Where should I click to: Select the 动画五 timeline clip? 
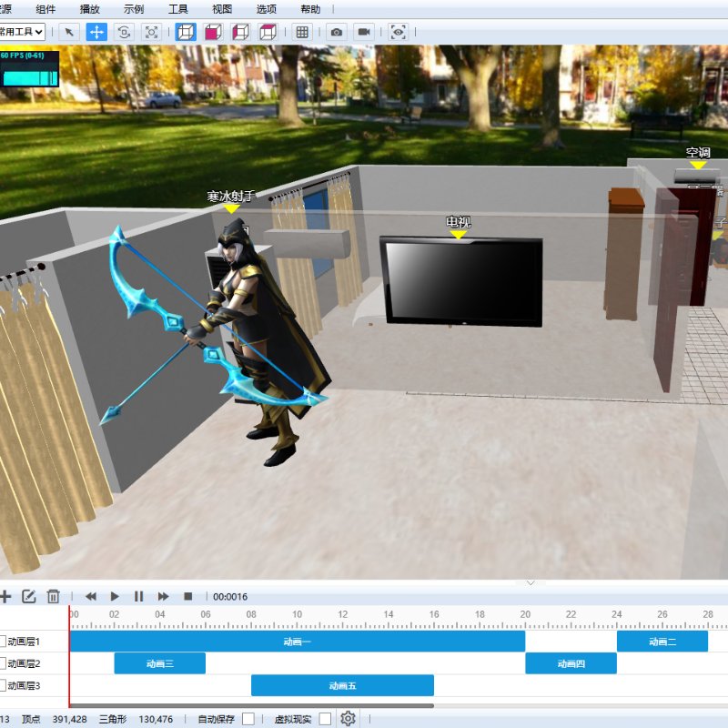343,685
